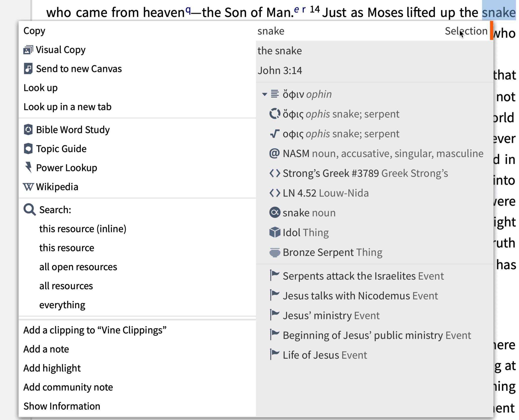The width and height of the screenshot is (519, 420).
Task: Collapse the ὄφιν ophin disclosure triangle
Action: coord(264,94)
